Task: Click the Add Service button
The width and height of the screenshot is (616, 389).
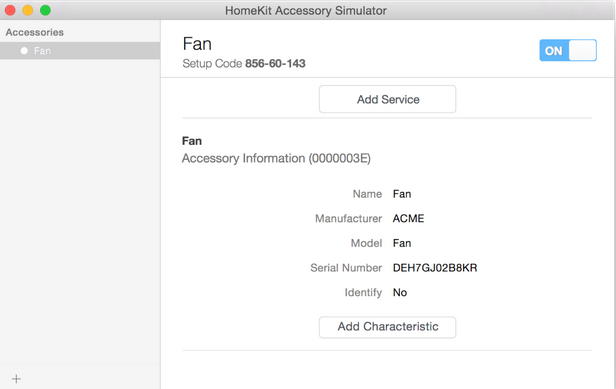Action: [x=387, y=99]
